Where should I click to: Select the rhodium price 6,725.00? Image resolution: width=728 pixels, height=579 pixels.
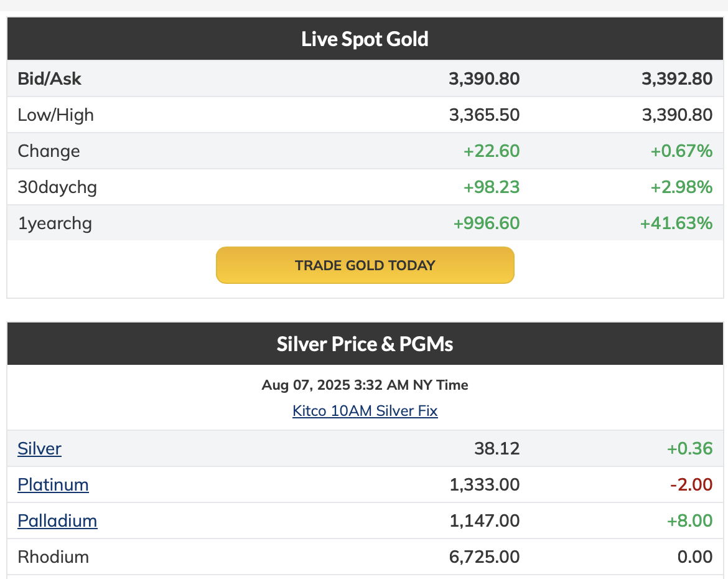484,557
